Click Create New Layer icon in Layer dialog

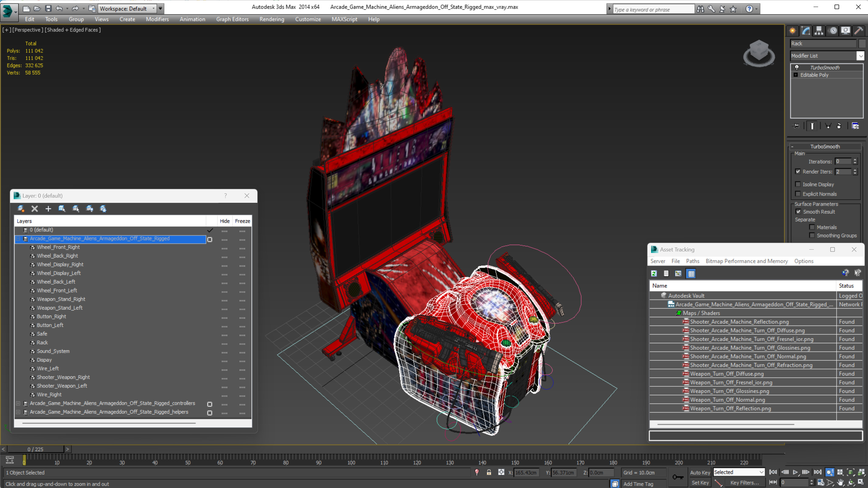(x=21, y=209)
